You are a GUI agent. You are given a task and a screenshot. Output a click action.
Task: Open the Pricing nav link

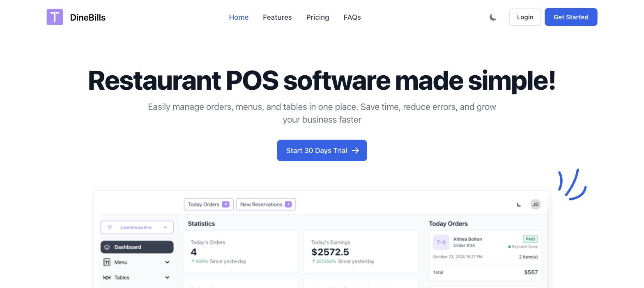pyautogui.click(x=317, y=17)
